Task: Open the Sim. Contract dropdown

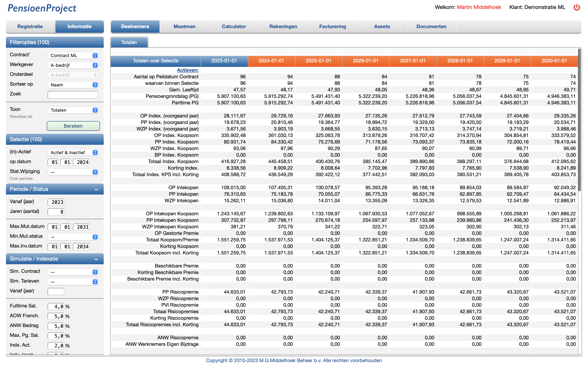Action: [x=73, y=272]
